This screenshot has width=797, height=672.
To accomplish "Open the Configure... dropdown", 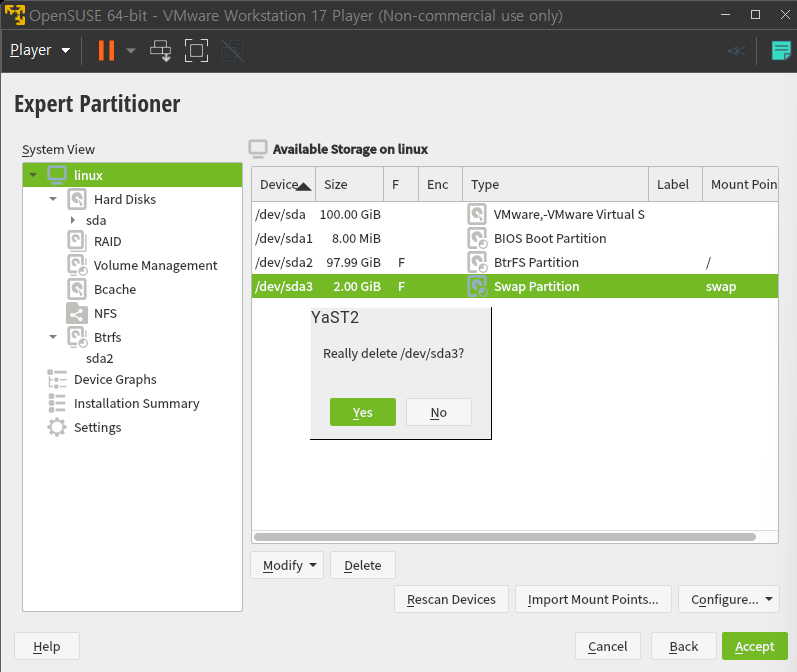I will 729,599.
